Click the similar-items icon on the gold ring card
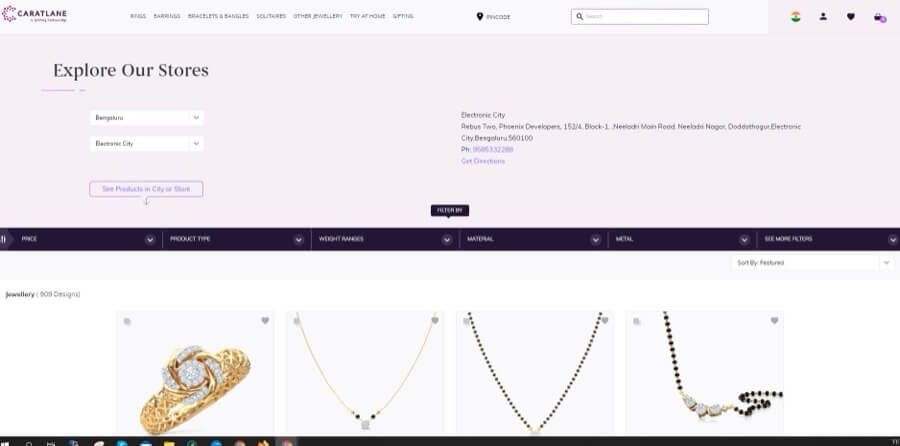The height and width of the screenshot is (446, 900). 127,321
